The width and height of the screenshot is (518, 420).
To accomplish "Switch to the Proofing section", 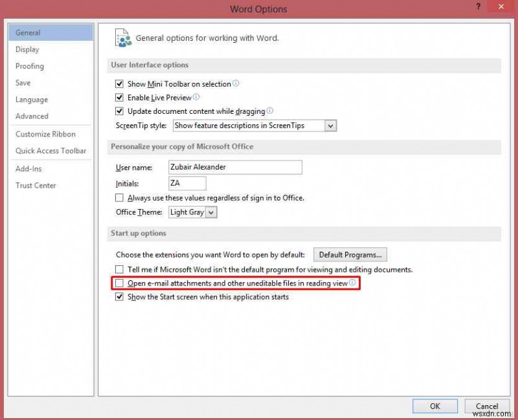I will tap(30, 66).
